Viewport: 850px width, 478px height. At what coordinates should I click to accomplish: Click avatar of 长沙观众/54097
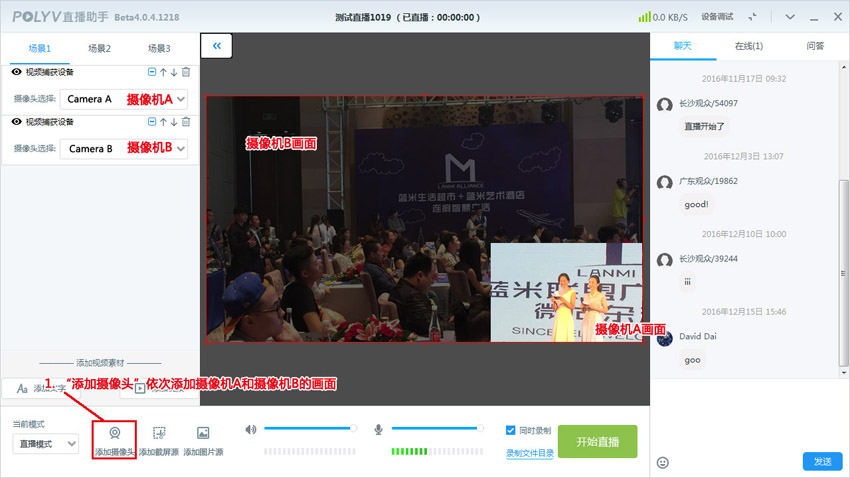pyautogui.click(x=665, y=105)
